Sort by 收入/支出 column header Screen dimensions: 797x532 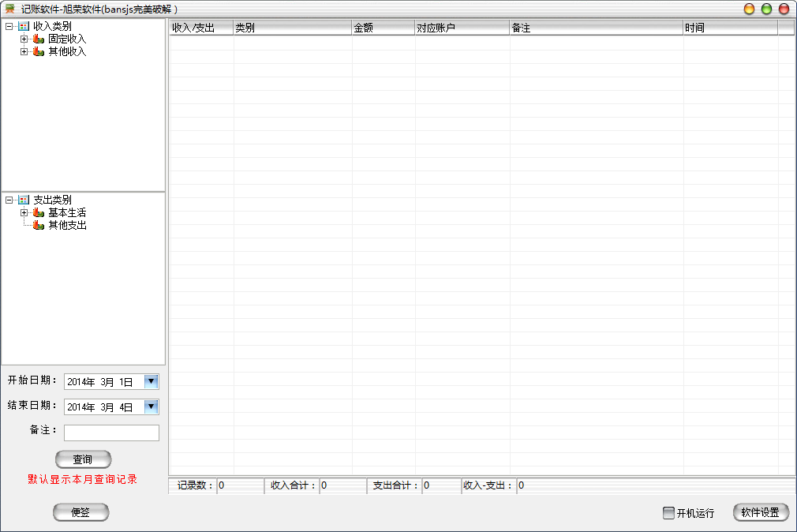[201, 28]
